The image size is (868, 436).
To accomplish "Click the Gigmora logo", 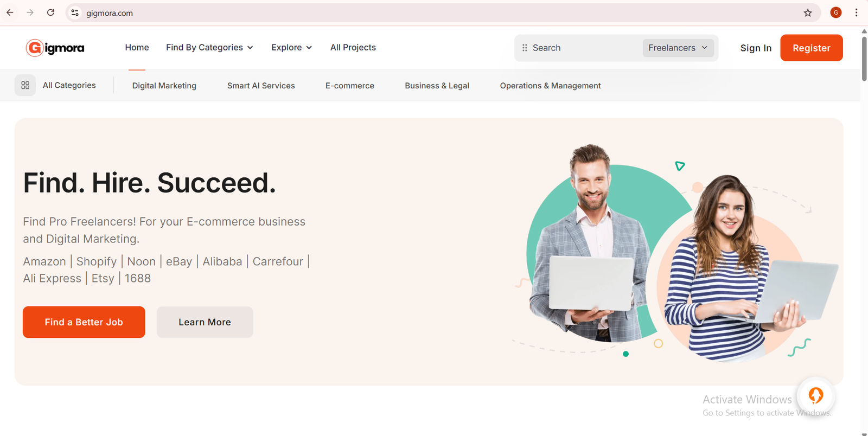I will [x=55, y=48].
